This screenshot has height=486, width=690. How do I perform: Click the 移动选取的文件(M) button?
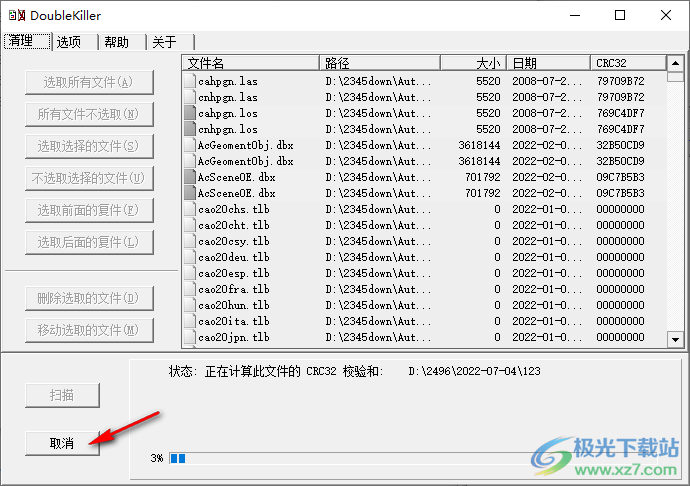89,330
